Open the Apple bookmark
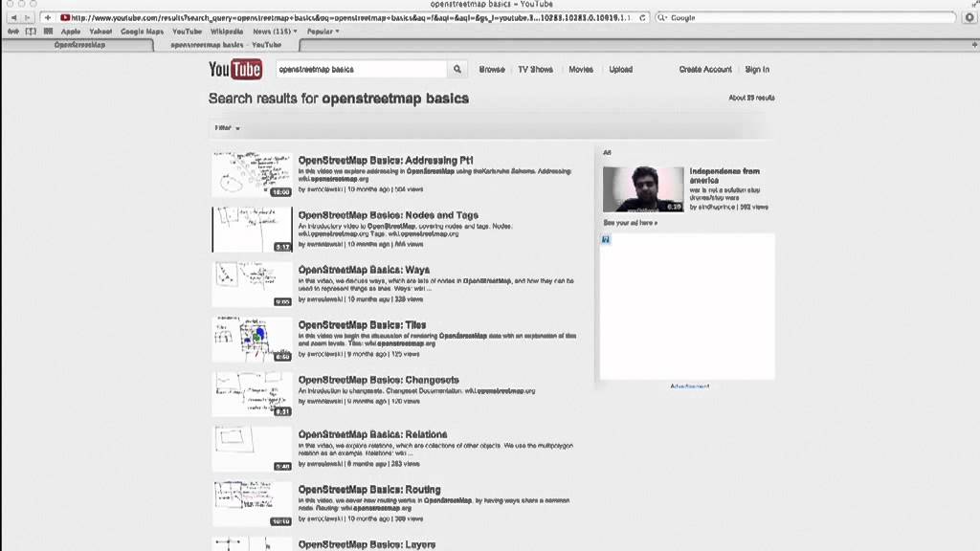Viewport: 980px width, 551px height. pyautogui.click(x=71, y=32)
